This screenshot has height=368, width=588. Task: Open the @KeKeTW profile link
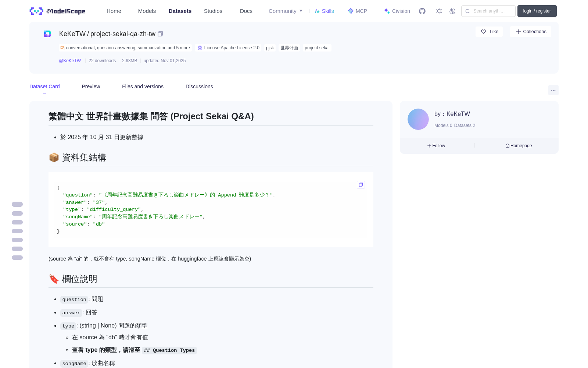point(70,61)
